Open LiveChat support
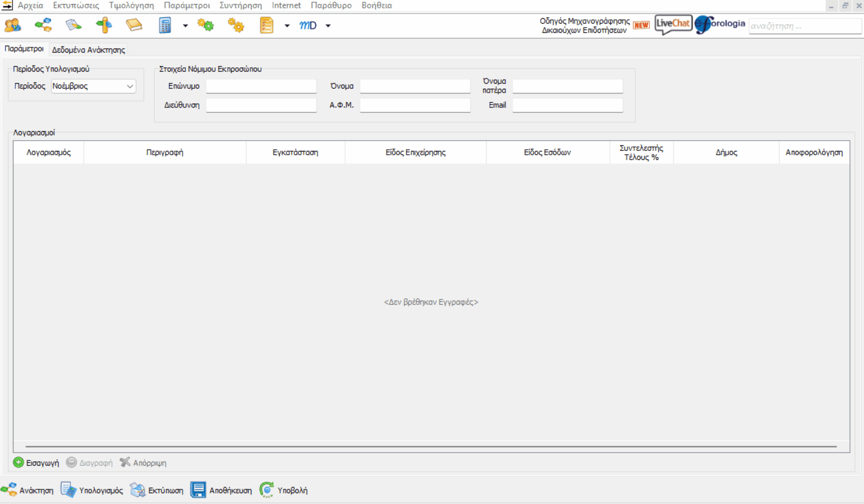Image resolution: width=864 pixels, height=504 pixels. pos(673,24)
